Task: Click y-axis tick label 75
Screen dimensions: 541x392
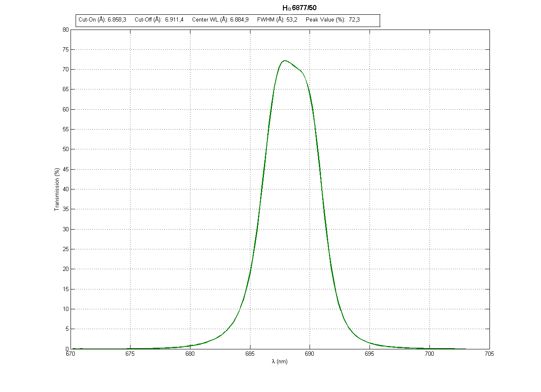Action: (x=65, y=49)
